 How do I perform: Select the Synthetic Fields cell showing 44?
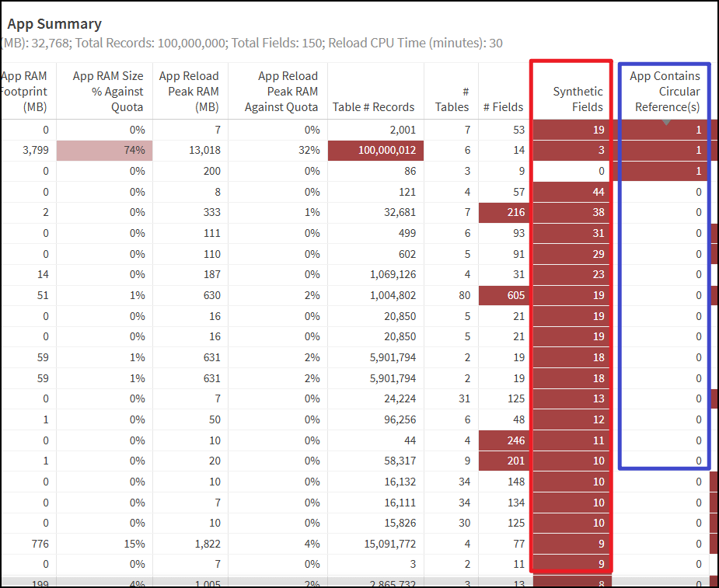pyautogui.click(x=571, y=192)
